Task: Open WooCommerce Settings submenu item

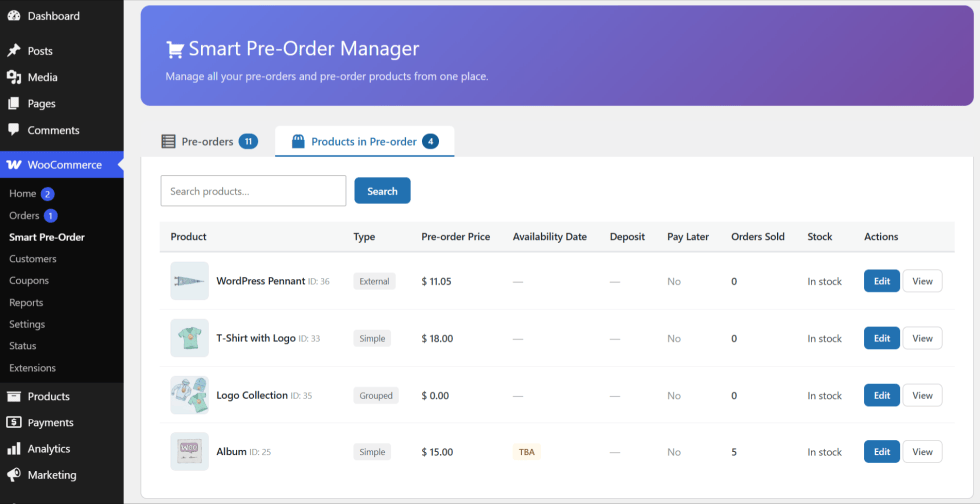Action: (27, 324)
